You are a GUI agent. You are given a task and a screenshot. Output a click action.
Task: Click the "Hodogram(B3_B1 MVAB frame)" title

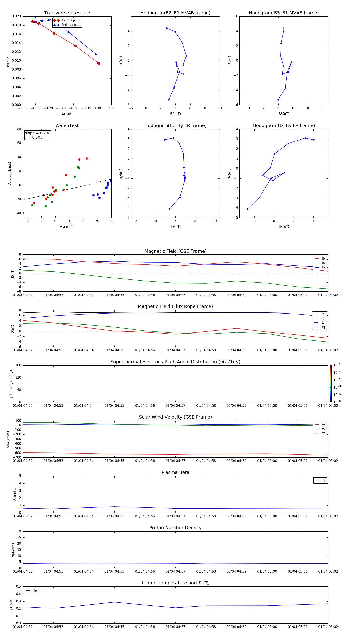tap(284, 13)
